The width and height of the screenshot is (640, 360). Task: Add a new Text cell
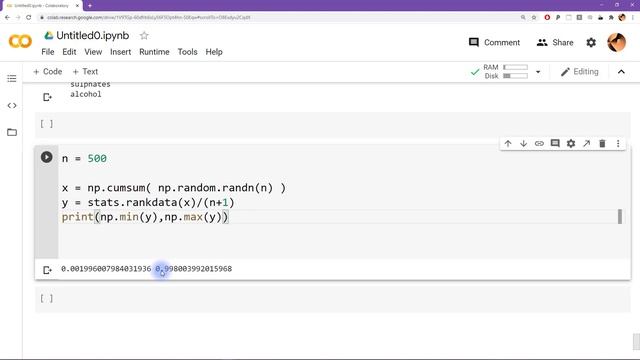click(x=85, y=71)
